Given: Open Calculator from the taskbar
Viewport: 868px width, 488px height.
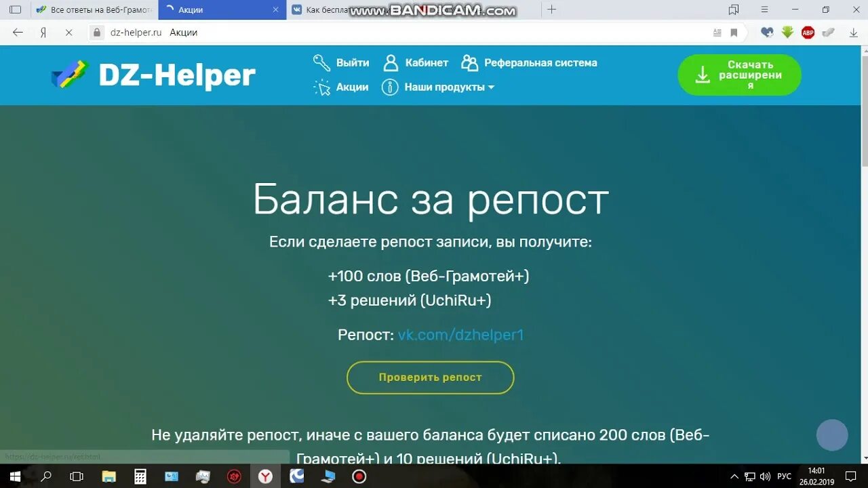Looking at the screenshot, I should tap(140, 476).
